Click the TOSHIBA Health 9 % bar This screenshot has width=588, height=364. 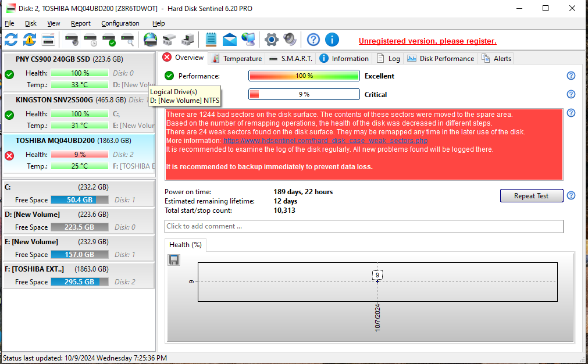click(x=80, y=155)
